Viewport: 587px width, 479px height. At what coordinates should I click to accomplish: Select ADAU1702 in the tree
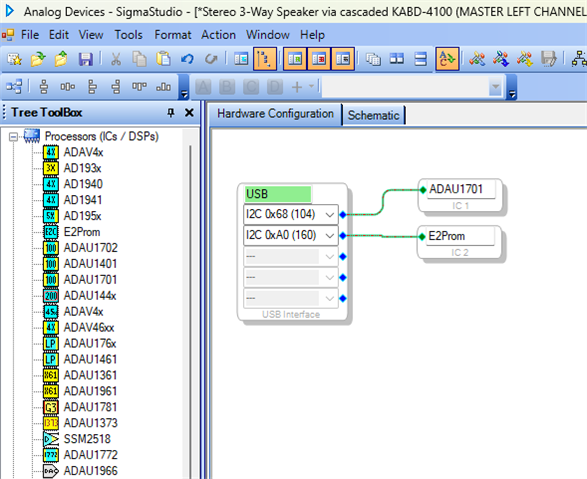(91, 247)
